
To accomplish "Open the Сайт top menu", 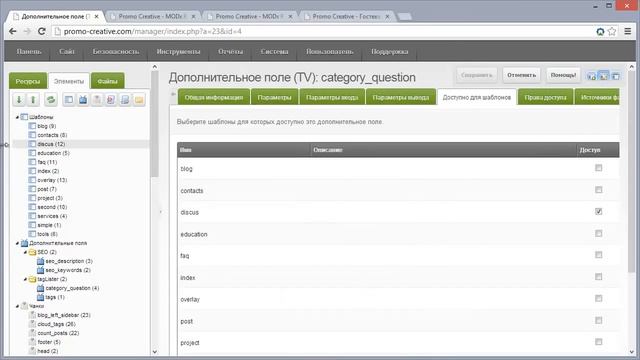I will coord(67,51).
